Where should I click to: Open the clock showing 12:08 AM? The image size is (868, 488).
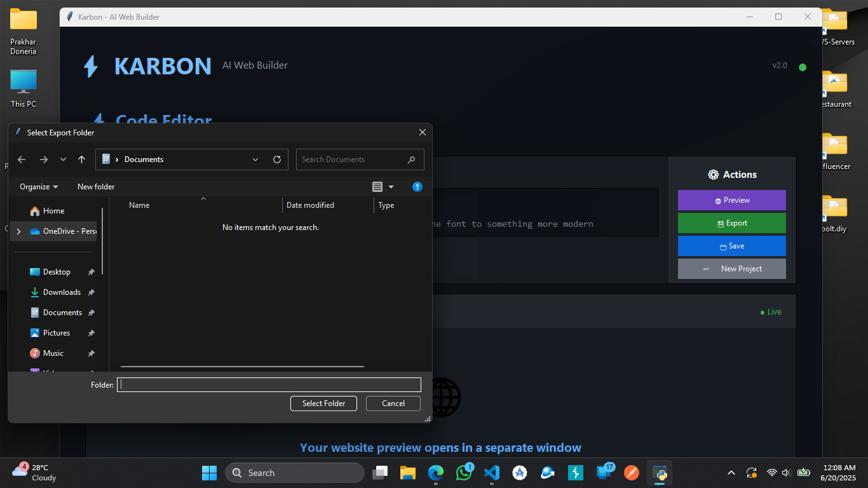click(x=838, y=473)
